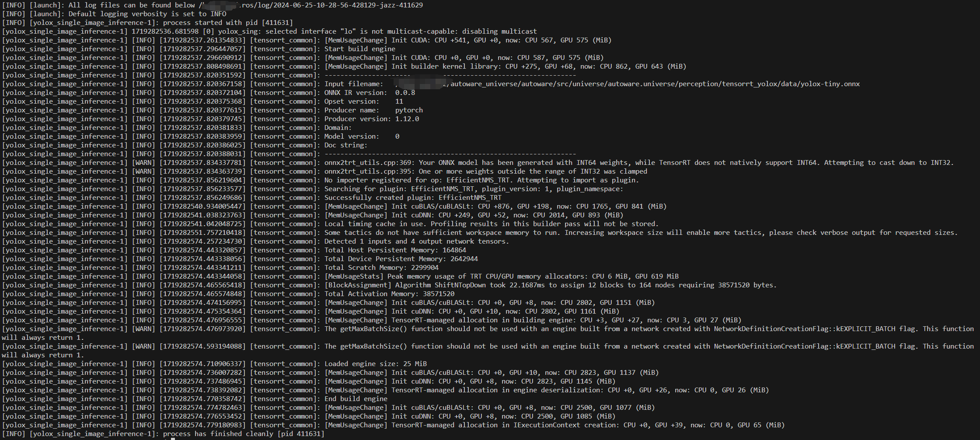
Task: Click 'Init CUDA: CPU +0, GPU +0, now: CPU 587' line
Action: pos(303,58)
